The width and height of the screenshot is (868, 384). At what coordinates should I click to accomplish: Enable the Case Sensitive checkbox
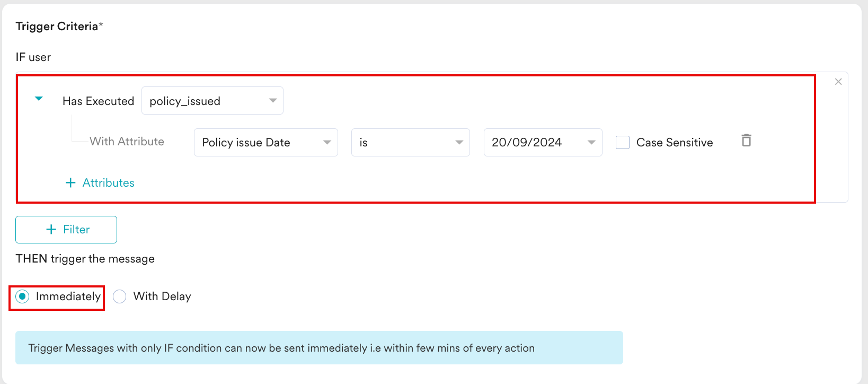pyautogui.click(x=623, y=142)
